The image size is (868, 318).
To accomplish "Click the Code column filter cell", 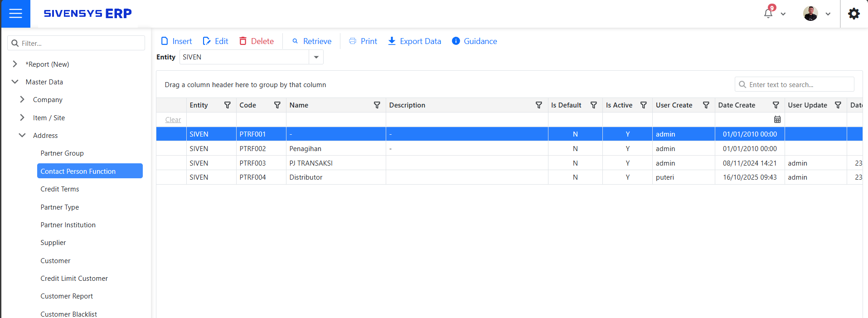I will point(261,119).
